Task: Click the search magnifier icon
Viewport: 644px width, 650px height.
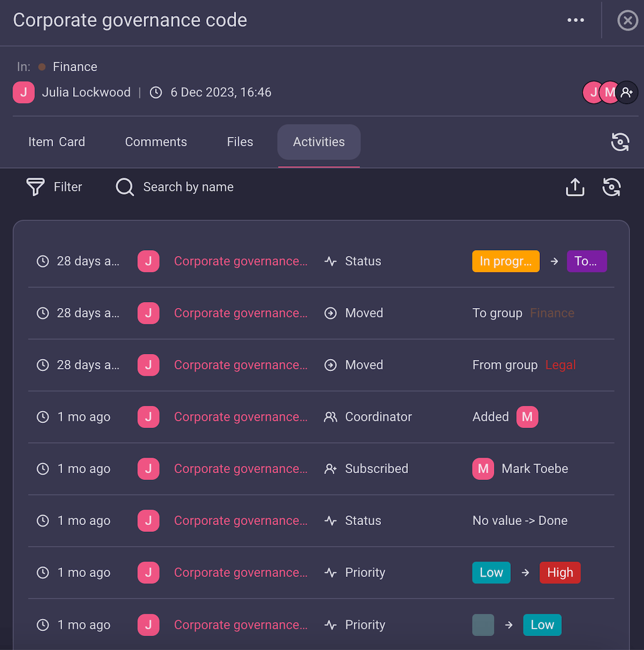Action: [x=124, y=187]
